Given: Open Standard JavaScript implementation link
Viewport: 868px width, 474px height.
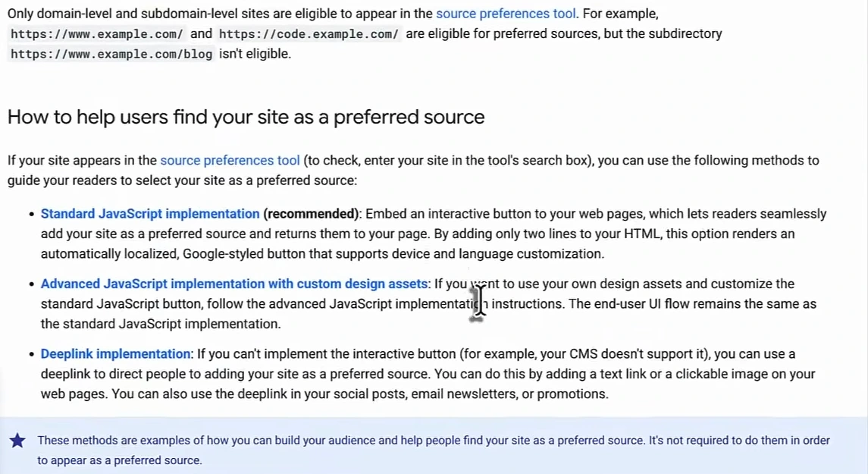Looking at the screenshot, I should click(x=150, y=214).
